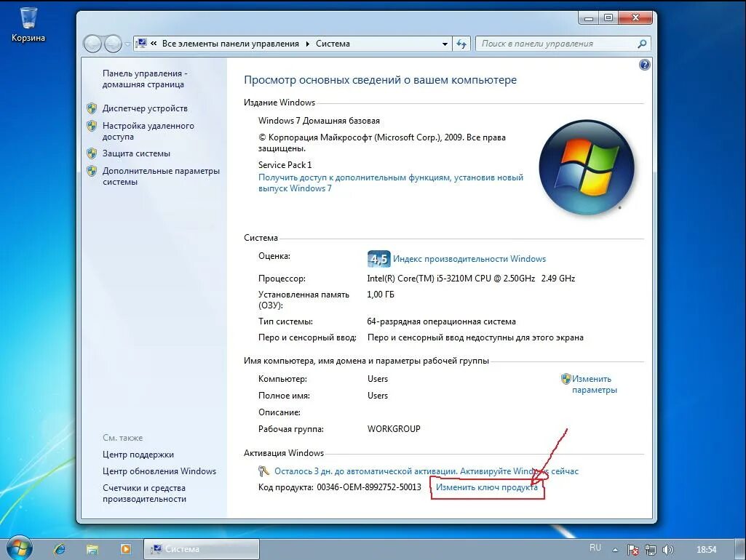
Task: Click the "Система" taskbar button
Action: [x=202, y=549]
